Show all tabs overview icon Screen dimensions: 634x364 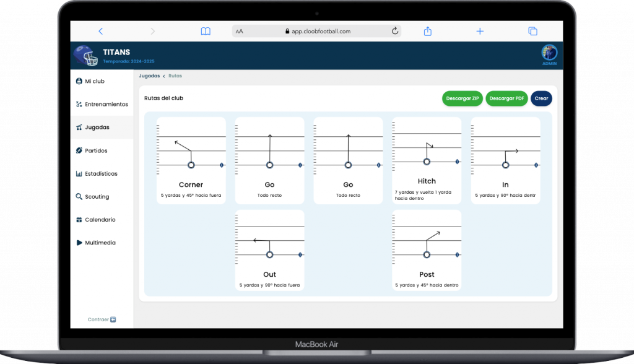[x=532, y=31]
